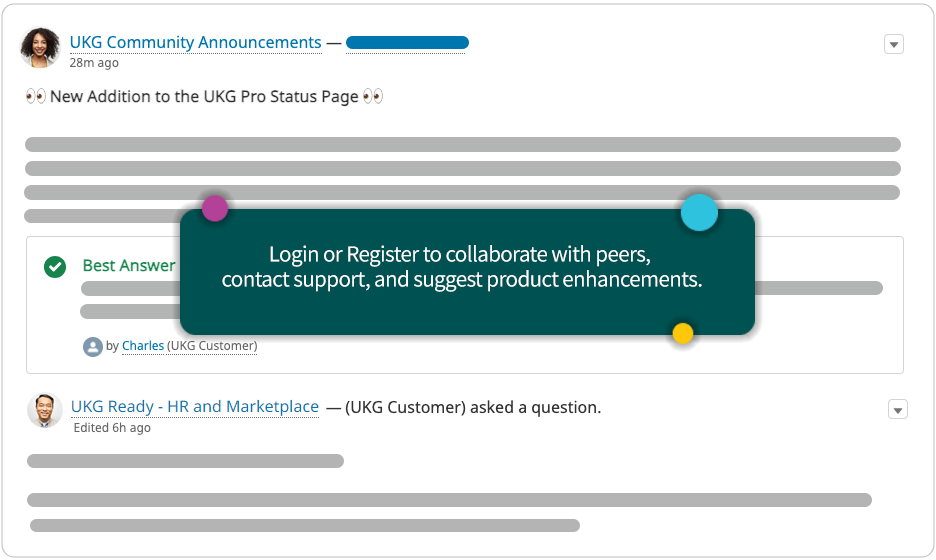Viewport: 936px width, 560px height.
Task: Expand the first post's dropdown arrow
Action: point(894,44)
